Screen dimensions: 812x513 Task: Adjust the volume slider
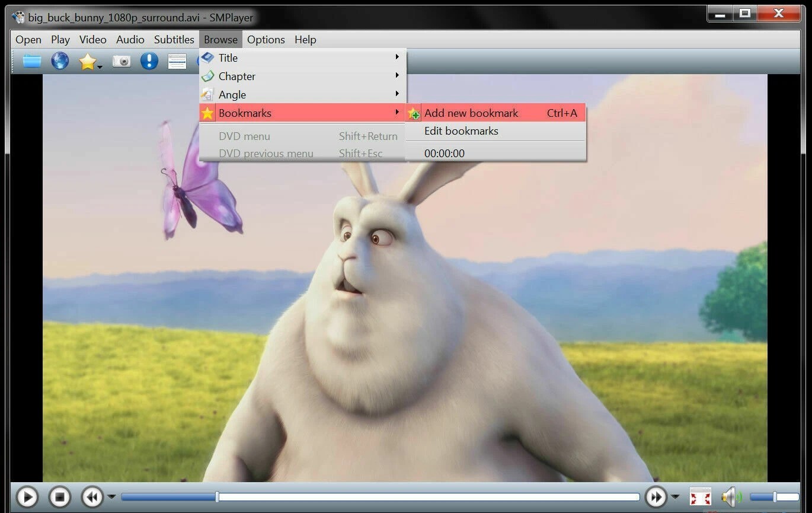pyautogui.click(x=774, y=497)
